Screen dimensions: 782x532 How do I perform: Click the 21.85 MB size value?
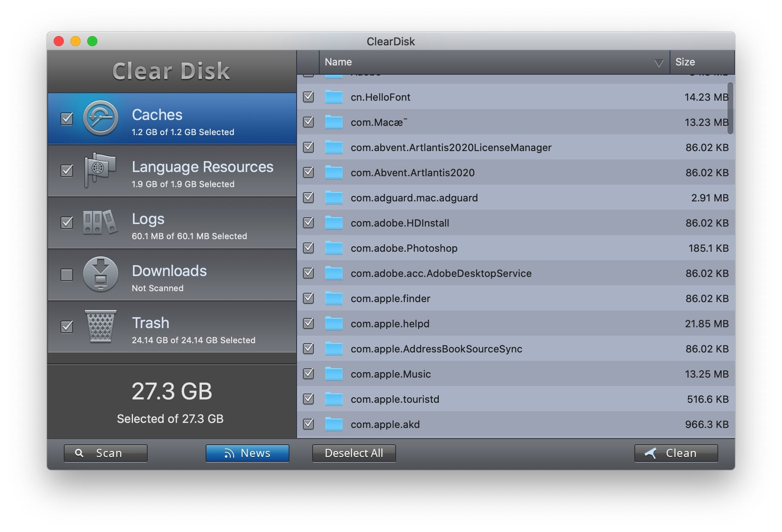tap(707, 323)
